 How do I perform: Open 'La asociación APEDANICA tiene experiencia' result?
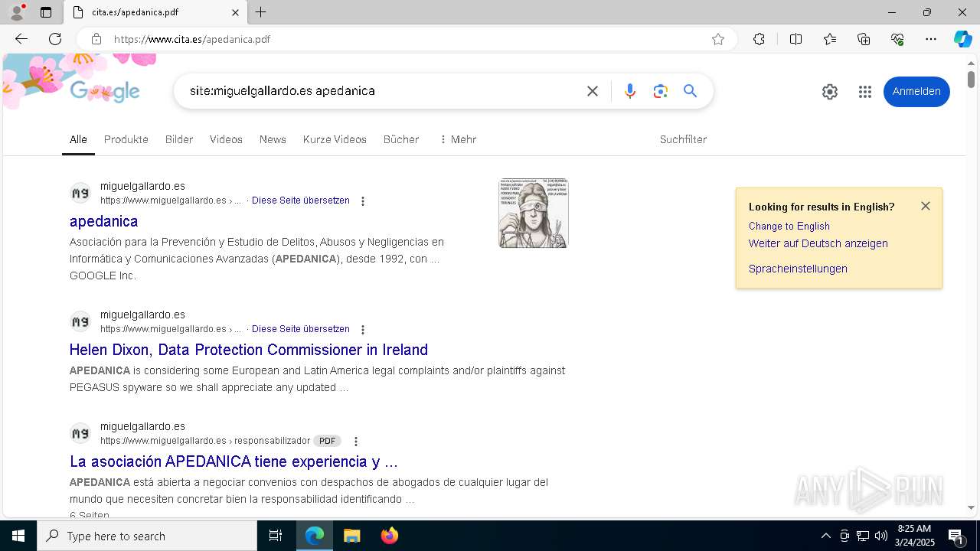234,461
